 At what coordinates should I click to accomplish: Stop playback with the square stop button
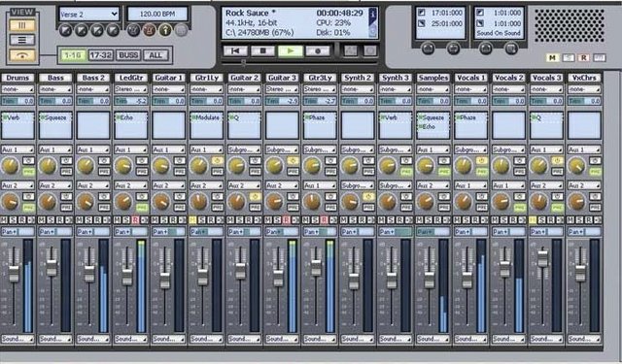[262, 51]
